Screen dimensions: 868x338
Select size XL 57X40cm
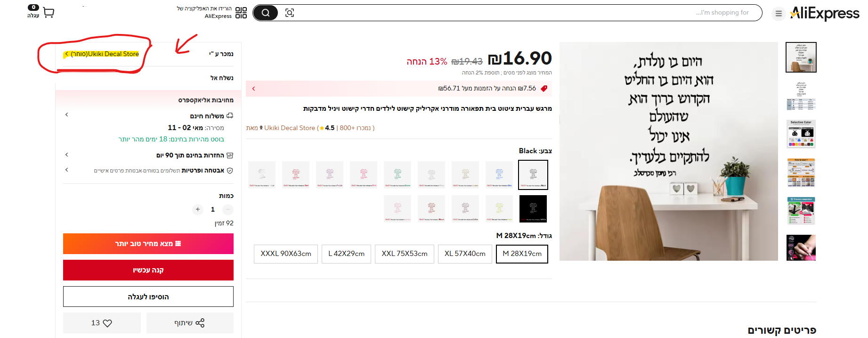pyautogui.click(x=465, y=254)
